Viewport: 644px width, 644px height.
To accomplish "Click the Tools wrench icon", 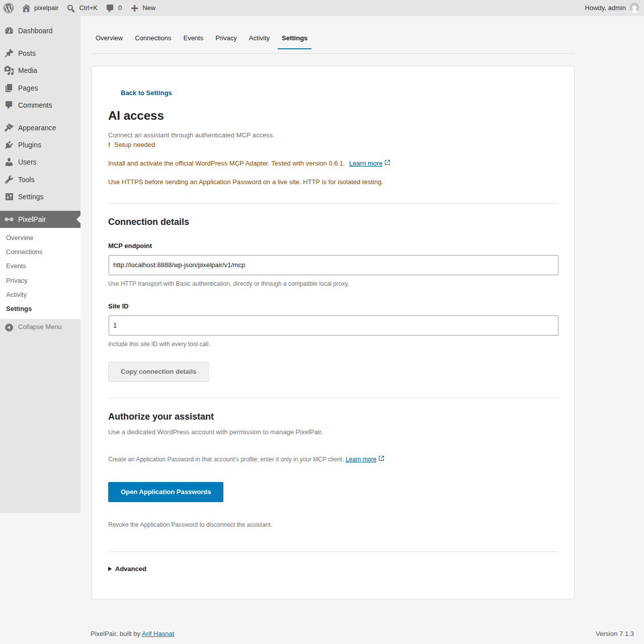I will click(9, 180).
